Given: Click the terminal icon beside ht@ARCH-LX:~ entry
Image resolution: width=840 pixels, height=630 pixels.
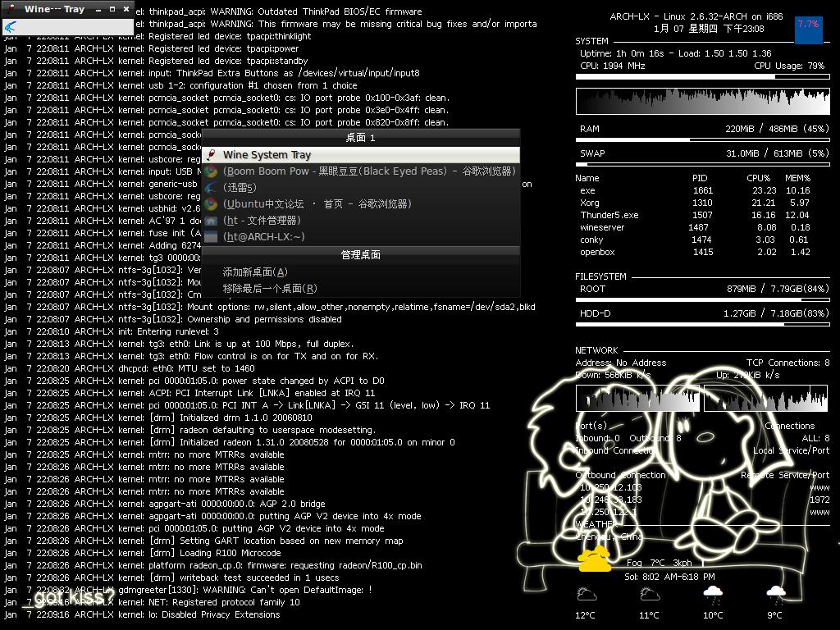Looking at the screenshot, I should (x=211, y=237).
